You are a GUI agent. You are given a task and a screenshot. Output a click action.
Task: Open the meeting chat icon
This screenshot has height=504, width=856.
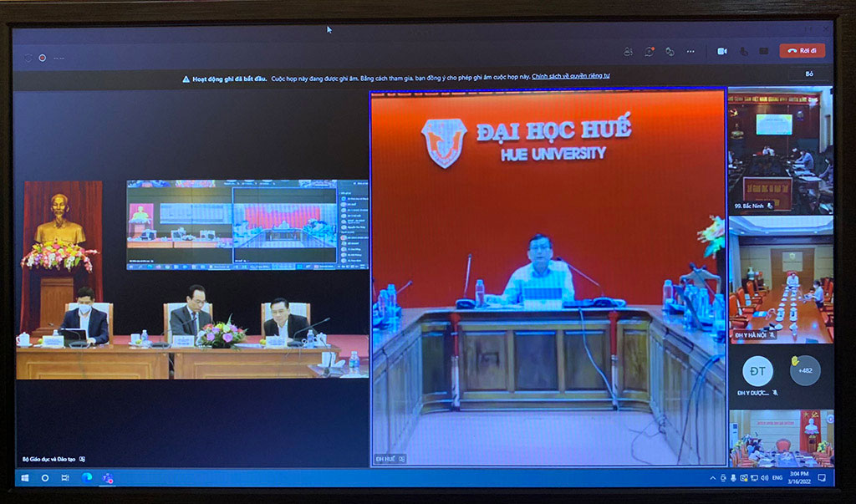pyautogui.click(x=649, y=51)
